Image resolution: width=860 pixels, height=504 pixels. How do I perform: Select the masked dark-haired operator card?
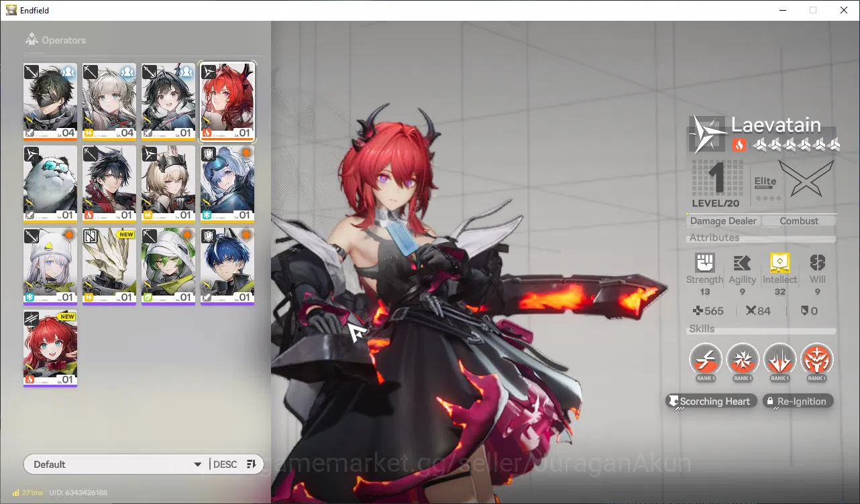(50, 101)
